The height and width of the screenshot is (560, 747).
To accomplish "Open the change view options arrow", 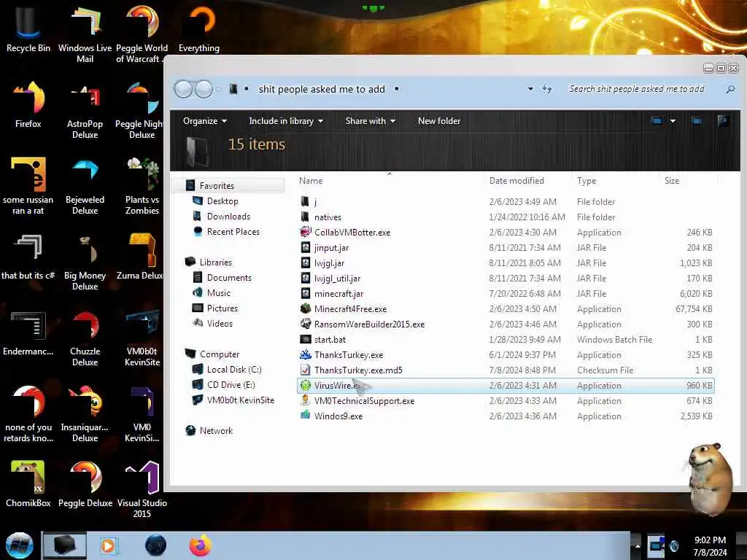I will pyautogui.click(x=673, y=121).
